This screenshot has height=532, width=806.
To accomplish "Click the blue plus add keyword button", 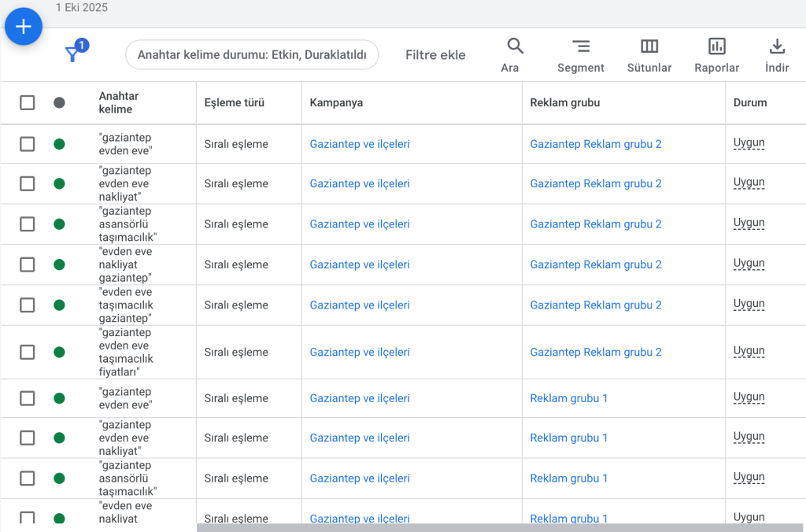I will coord(24,27).
